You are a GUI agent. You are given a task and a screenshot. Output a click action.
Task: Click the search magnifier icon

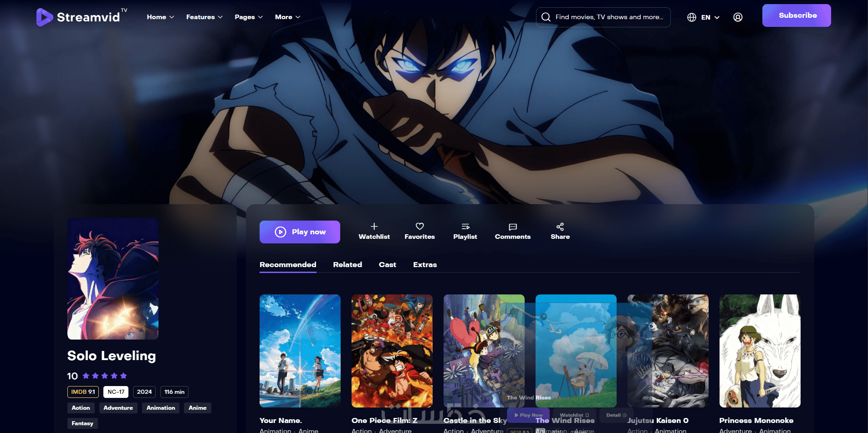[x=546, y=17]
